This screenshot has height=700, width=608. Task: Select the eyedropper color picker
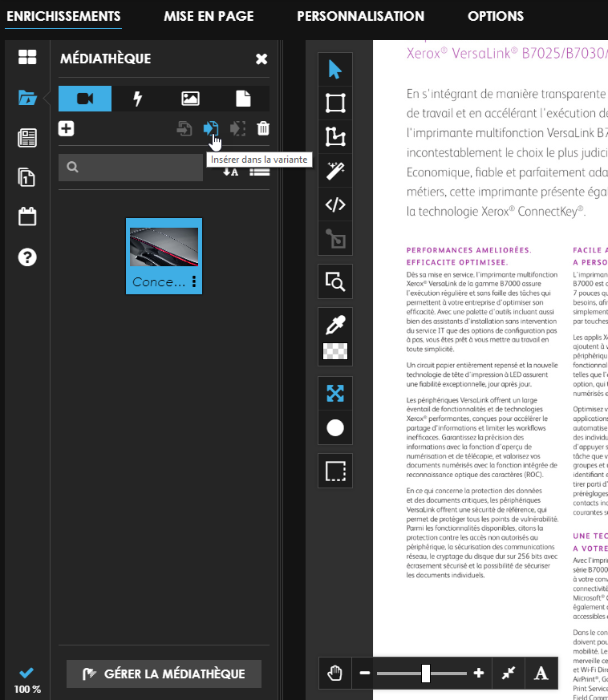point(335,325)
